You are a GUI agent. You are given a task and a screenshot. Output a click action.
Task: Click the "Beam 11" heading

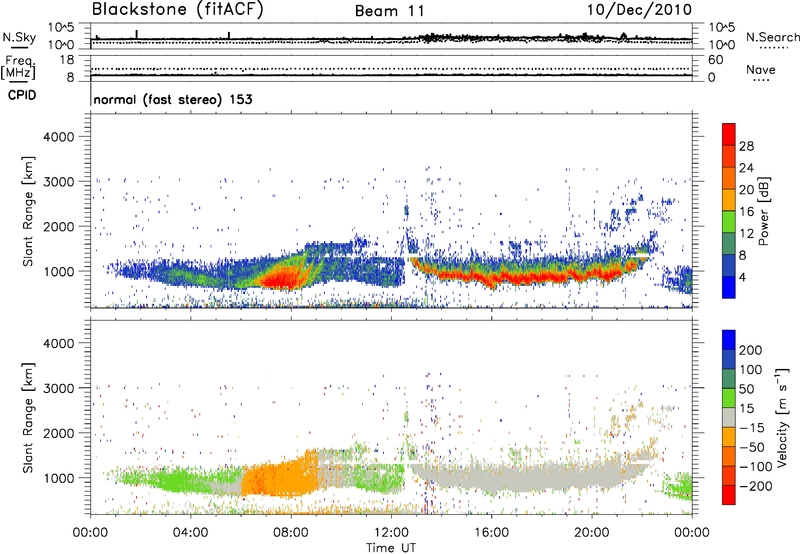click(390, 11)
